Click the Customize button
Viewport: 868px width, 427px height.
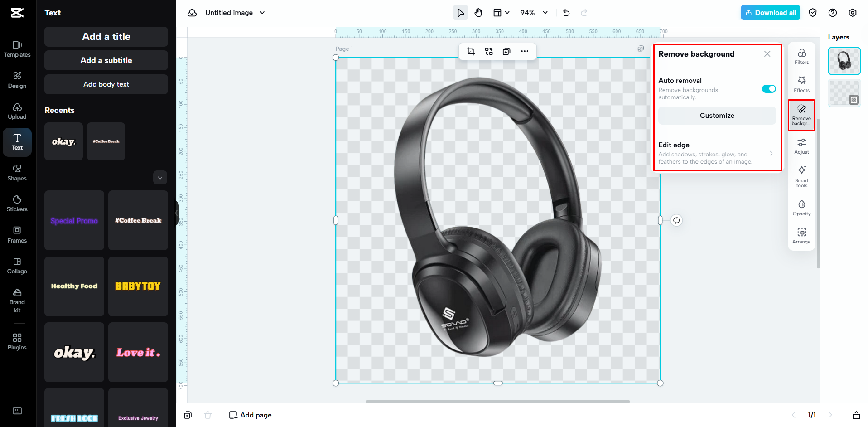pos(717,115)
